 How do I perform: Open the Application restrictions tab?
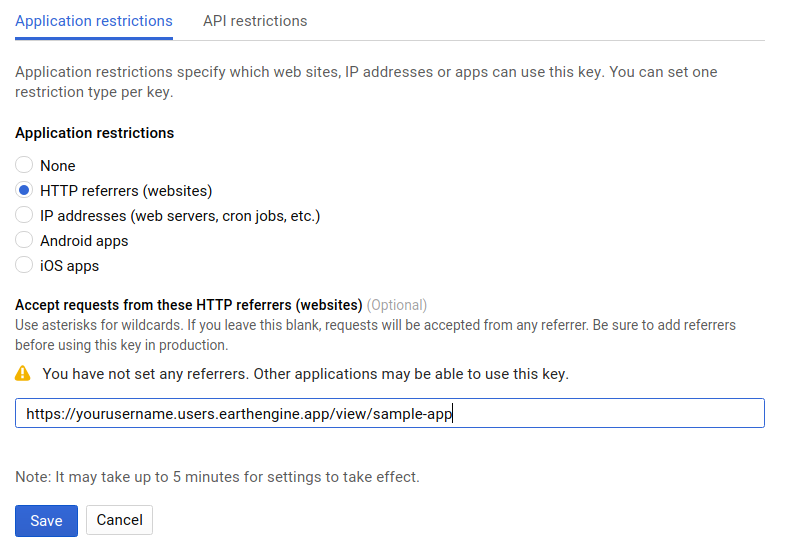(94, 21)
